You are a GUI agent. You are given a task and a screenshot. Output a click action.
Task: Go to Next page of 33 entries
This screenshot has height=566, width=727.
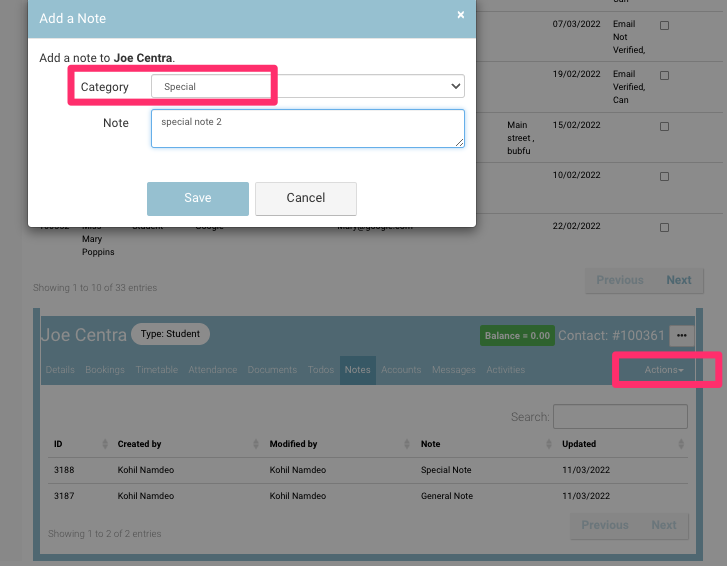click(678, 280)
